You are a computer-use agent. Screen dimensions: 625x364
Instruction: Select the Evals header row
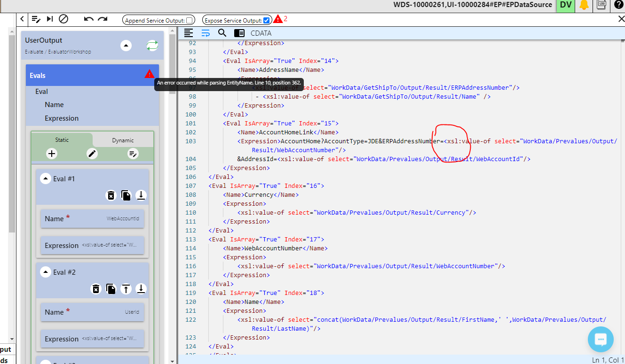click(x=93, y=75)
